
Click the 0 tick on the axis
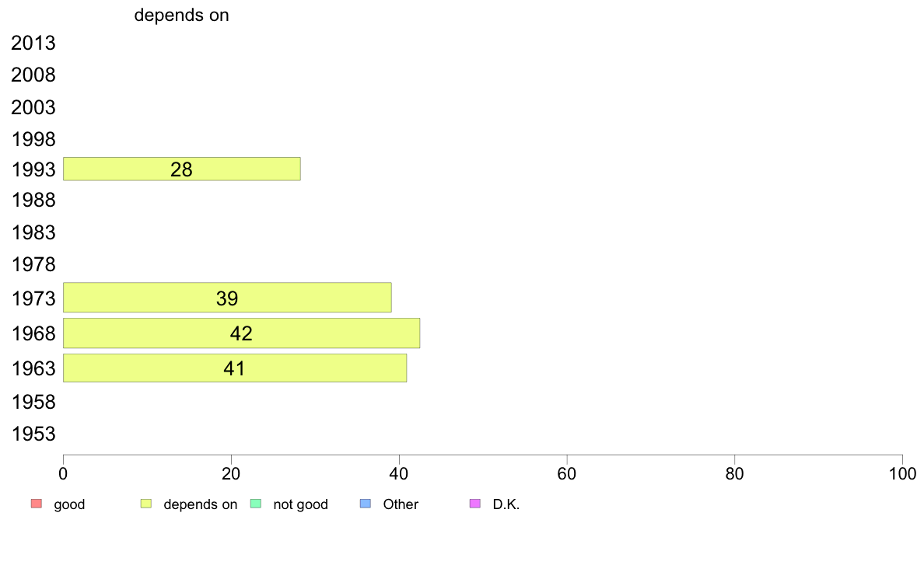(x=63, y=473)
